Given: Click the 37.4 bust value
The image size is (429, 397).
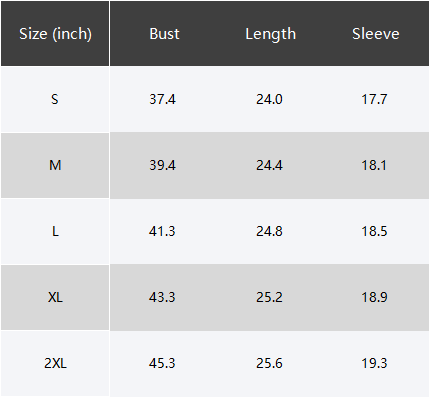Looking at the screenshot, I should (x=162, y=99).
